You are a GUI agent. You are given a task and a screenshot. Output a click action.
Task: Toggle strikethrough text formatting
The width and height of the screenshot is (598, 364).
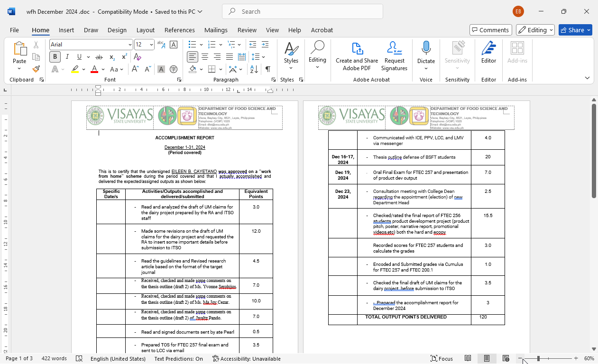tap(99, 57)
